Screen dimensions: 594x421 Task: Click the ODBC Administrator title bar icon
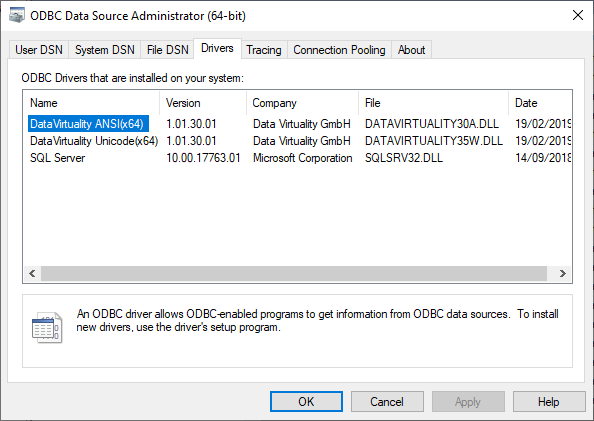click(16, 16)
